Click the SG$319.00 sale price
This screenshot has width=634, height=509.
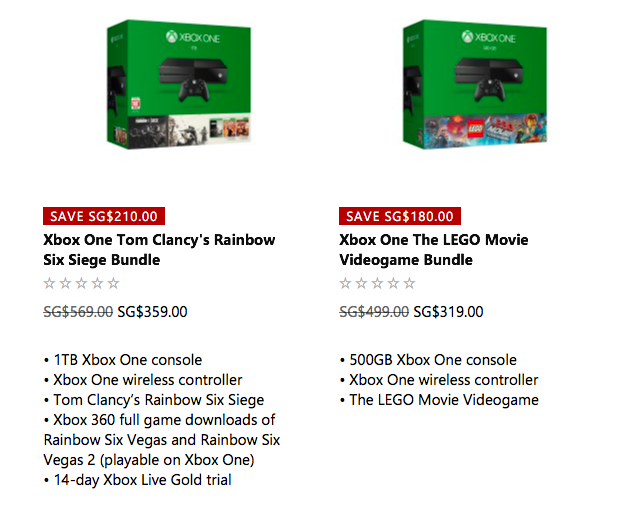(x=448, y=311)
